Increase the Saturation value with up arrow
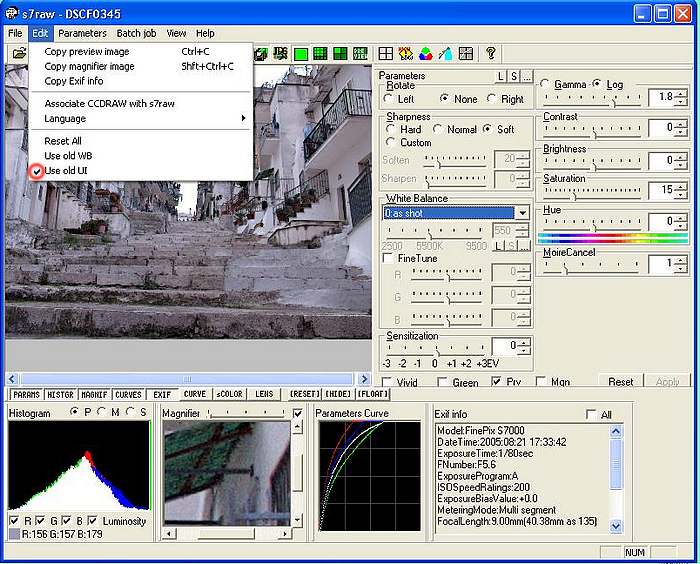The width and height of the screenshot is (700, 564). pyautogui.click(x=681, y=185)
